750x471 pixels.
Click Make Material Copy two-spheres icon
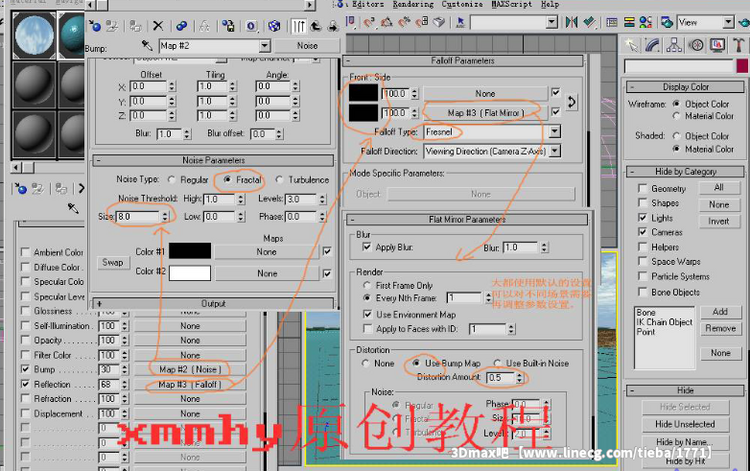(x=181, y=25)
